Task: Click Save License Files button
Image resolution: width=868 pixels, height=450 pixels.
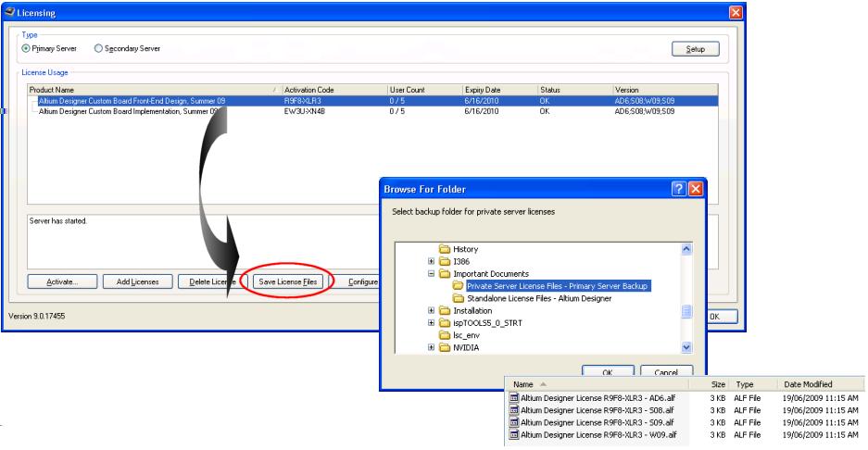Action: pos(288,281)
